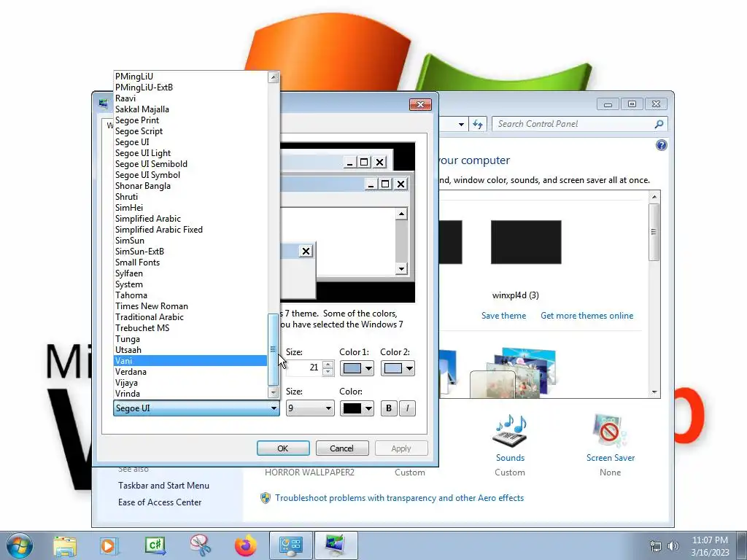Choose SimSun-ExtB font entry
The width and height of the screenshot is (747, 560).
(x=190, y=252)
